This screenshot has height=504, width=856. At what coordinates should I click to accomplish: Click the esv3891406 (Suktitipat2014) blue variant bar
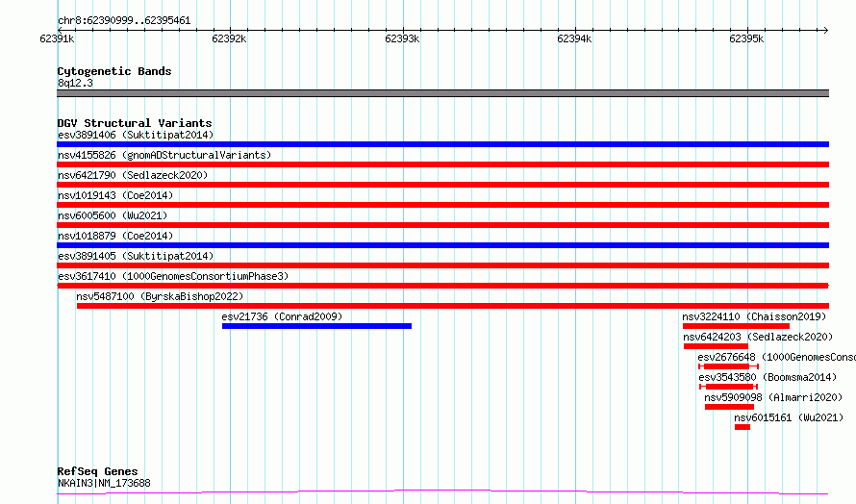pyautogui.click(x=442, y=144)
